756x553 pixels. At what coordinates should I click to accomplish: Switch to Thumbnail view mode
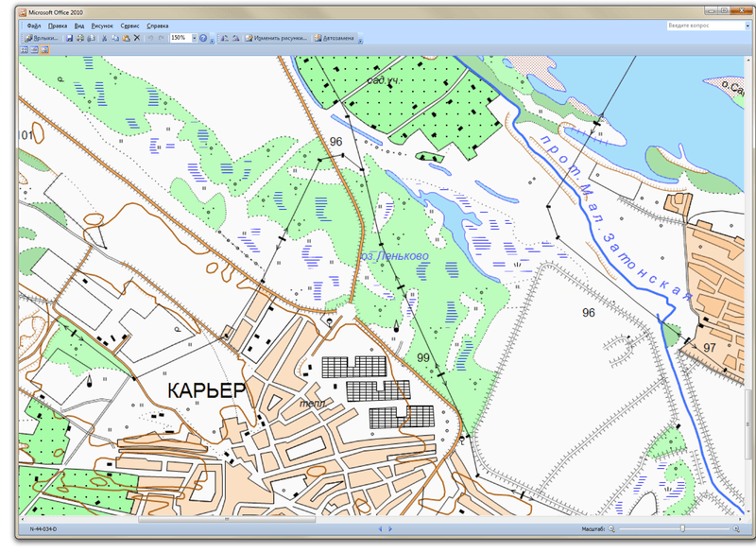click(25, 49)
